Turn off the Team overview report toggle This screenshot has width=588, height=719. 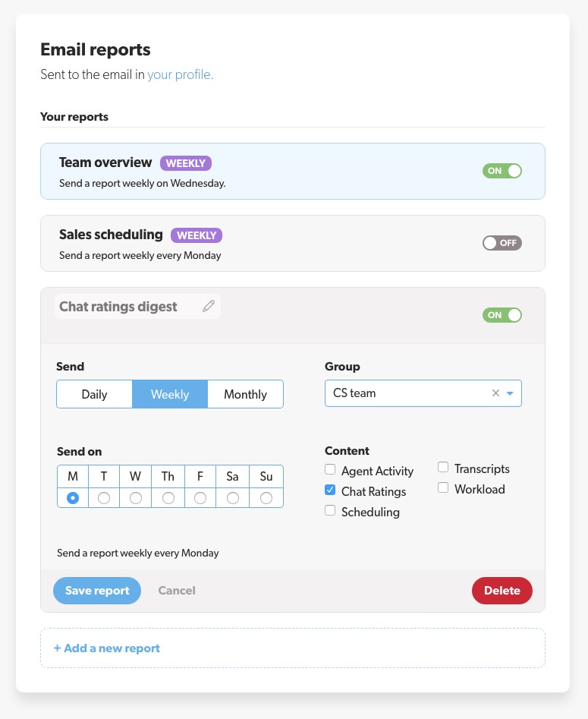click(x=502, y=171)
